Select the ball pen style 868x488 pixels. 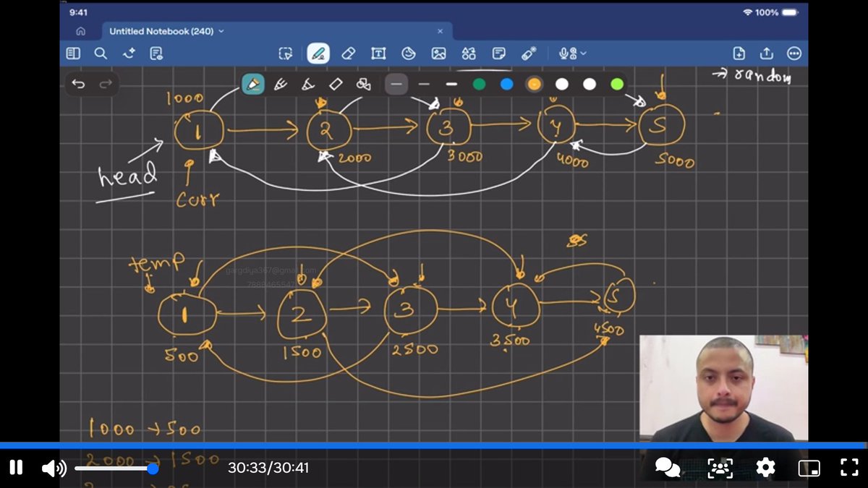[x=281, y=85]
